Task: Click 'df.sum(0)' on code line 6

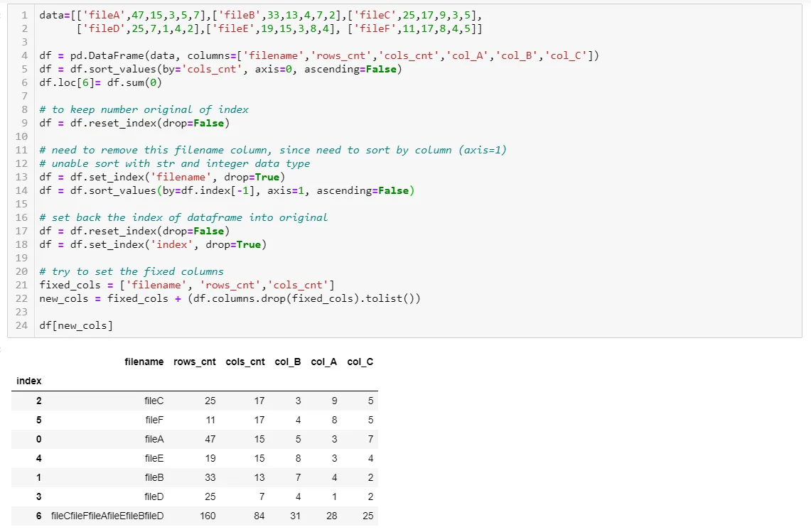Action: (134, 82)
